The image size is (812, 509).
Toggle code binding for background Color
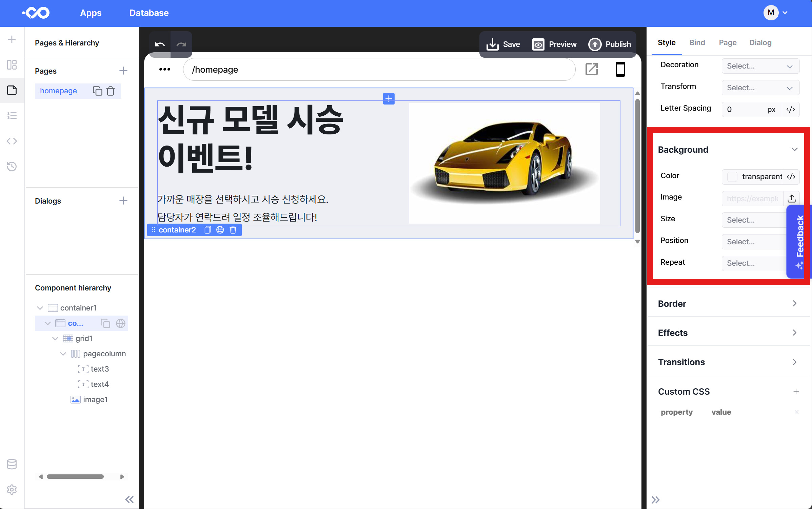(x=791, y=176)
